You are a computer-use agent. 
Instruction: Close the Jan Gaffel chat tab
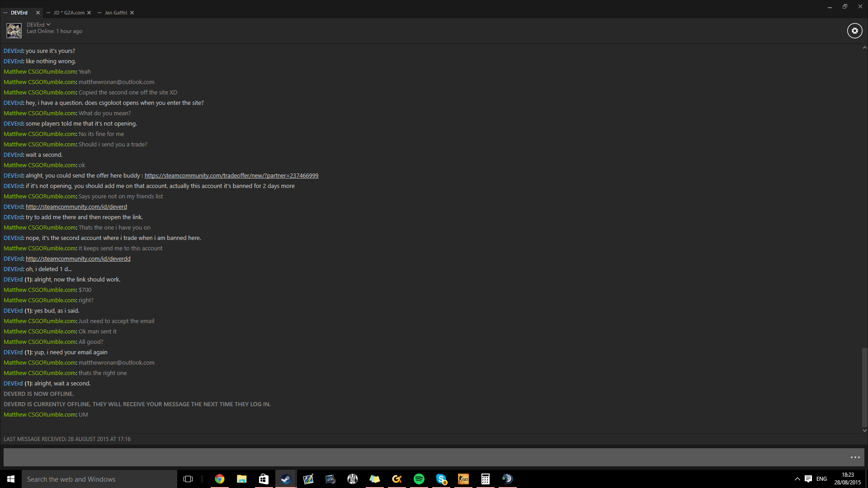pos(132,13)
